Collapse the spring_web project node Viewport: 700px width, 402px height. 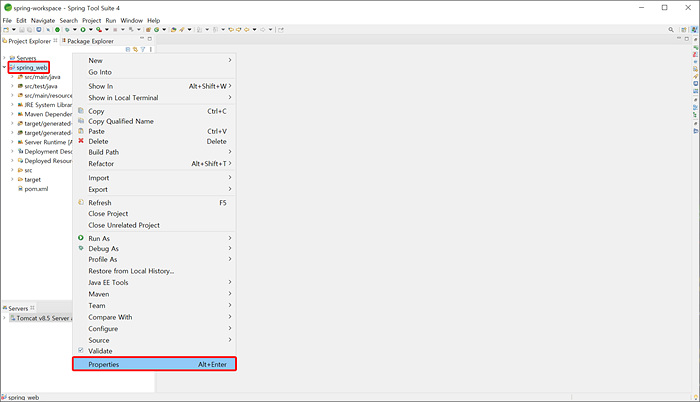point(4,67)
